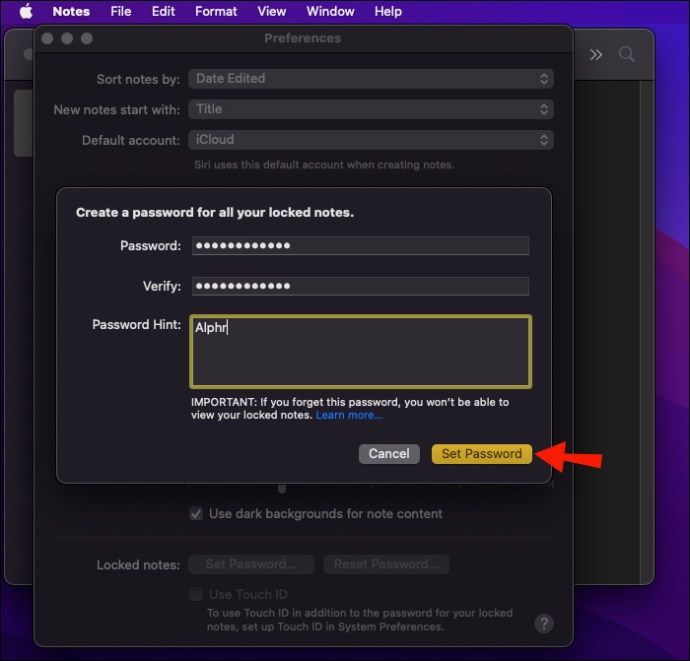Screen dimensions: 690x661
Task: Follow the Learn more link
Action: point(349,415)
